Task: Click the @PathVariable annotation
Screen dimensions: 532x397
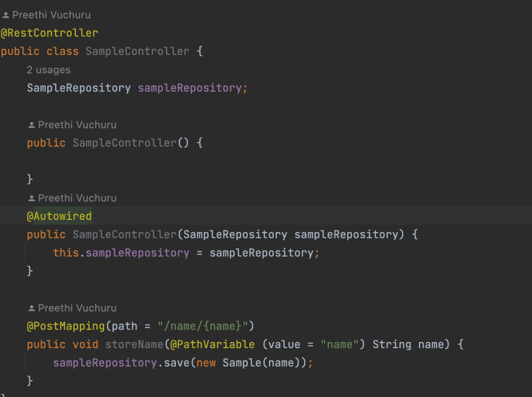Action: tap(212, 344)
